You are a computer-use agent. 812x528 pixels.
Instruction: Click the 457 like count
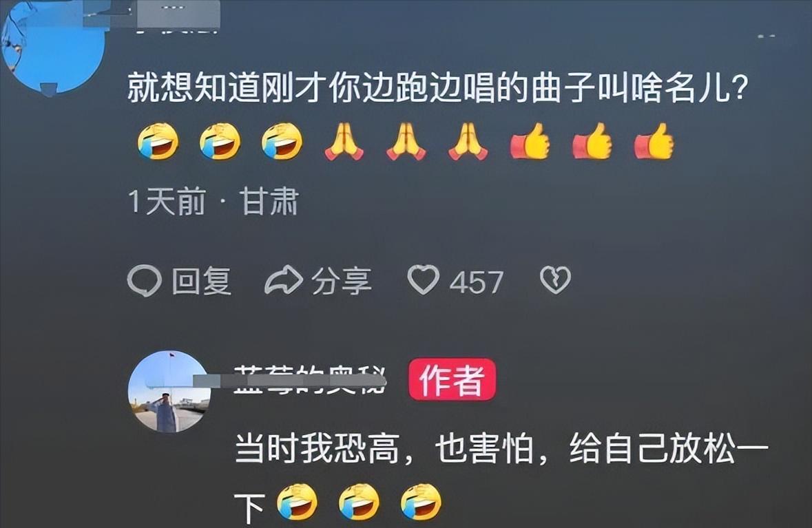[x=476, y=282]
